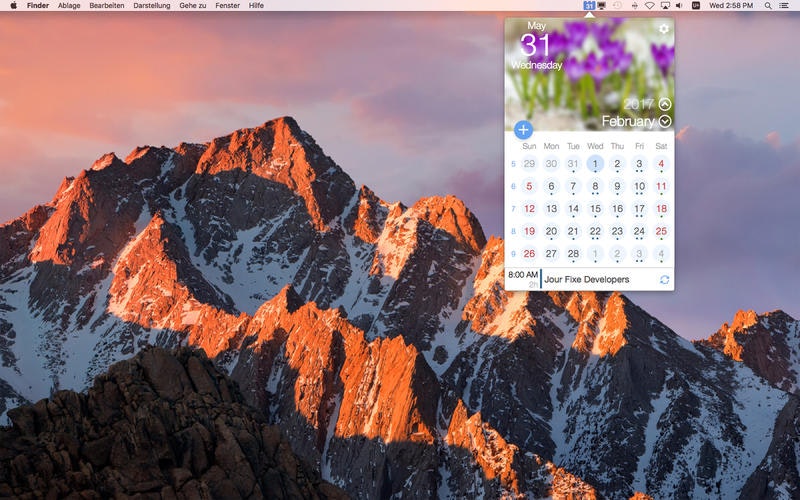Select February 22 in the calendar
This screenshot has width=800, height=500.
point(595,231)
